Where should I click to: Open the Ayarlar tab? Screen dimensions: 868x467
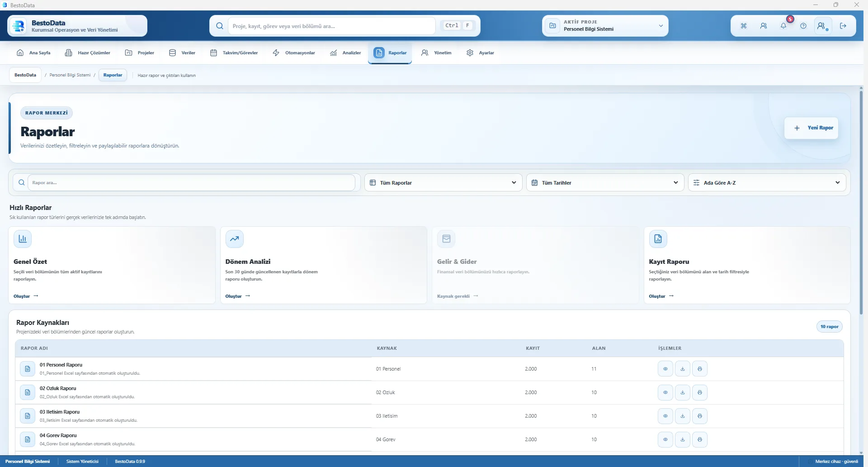(480, 53)
